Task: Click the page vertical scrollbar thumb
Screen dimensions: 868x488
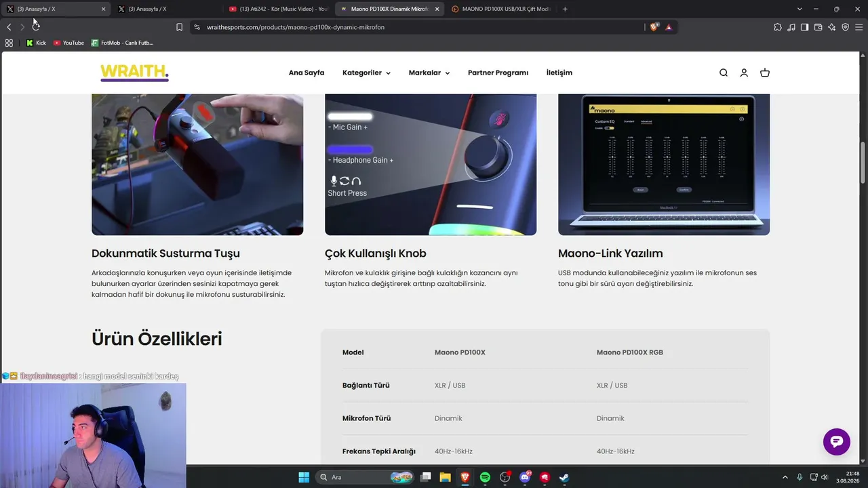Action: tap(863, 161)
